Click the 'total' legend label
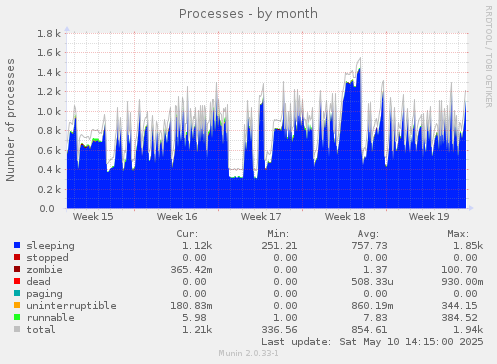The height and width of the screenshot is (364, 497). tap(41, 330)
